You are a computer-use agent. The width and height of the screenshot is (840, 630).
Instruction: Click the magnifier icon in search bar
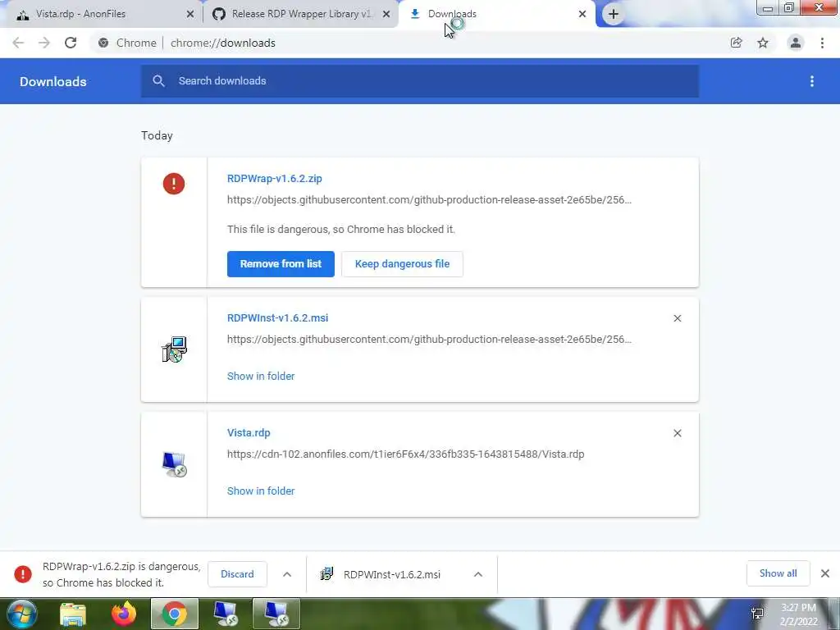(x=158, y=81)
